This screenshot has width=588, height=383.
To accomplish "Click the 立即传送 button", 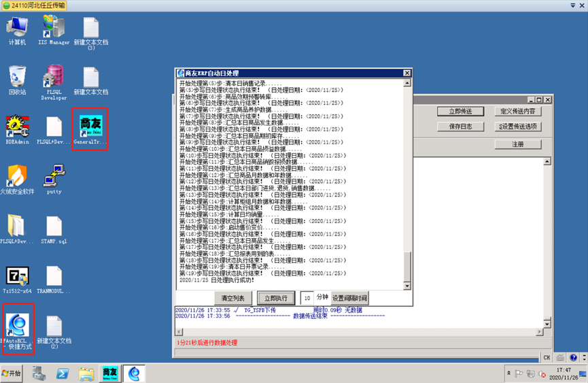I will [460, 112].
